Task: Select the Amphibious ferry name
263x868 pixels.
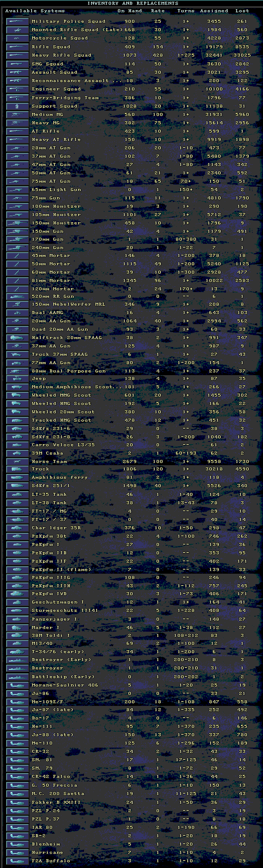Action: (x=60, y=477)
